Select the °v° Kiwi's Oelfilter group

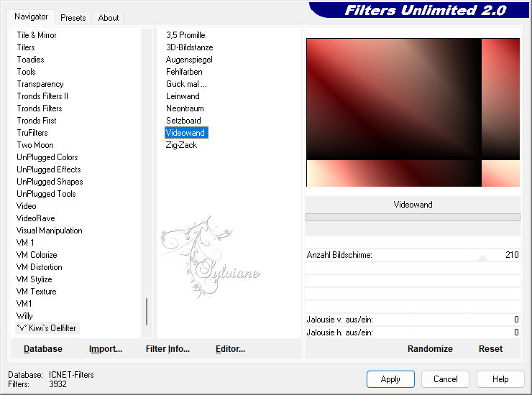coord(47,328)
